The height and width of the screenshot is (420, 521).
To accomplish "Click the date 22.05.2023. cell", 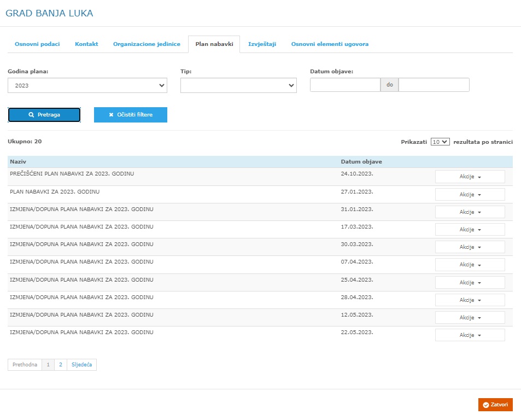I will coord(357,332).
